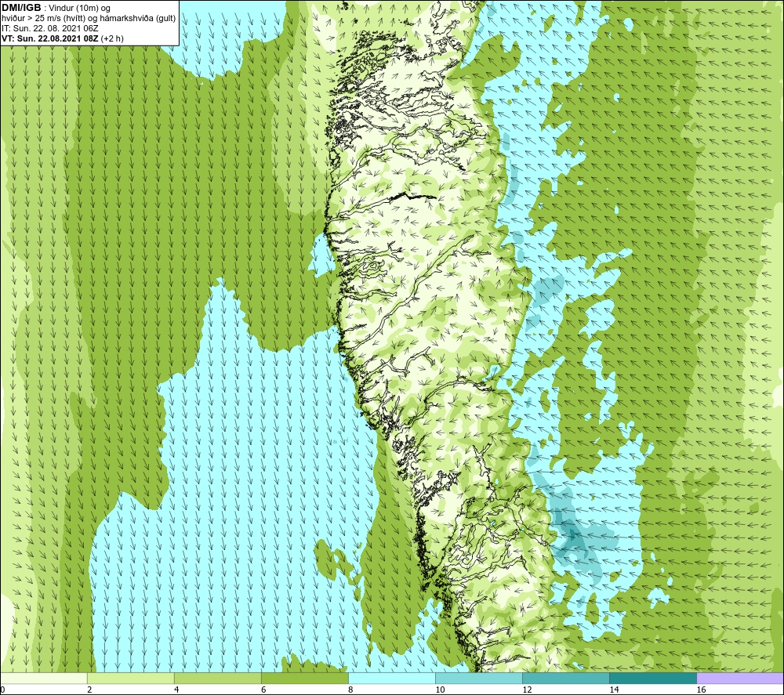Click the 6–8 m/s dark green legend swatch
Screen dimensions: 784x695
[304, 678]
